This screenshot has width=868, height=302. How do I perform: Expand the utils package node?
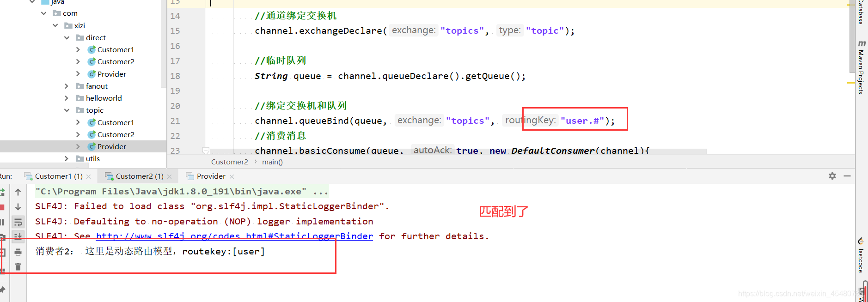(67, 158)
